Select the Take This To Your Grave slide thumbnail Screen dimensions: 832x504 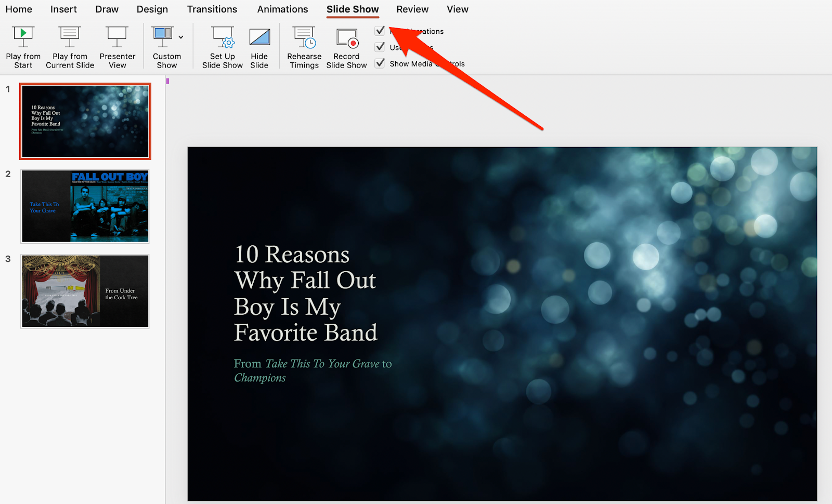(x=85, y=206)
